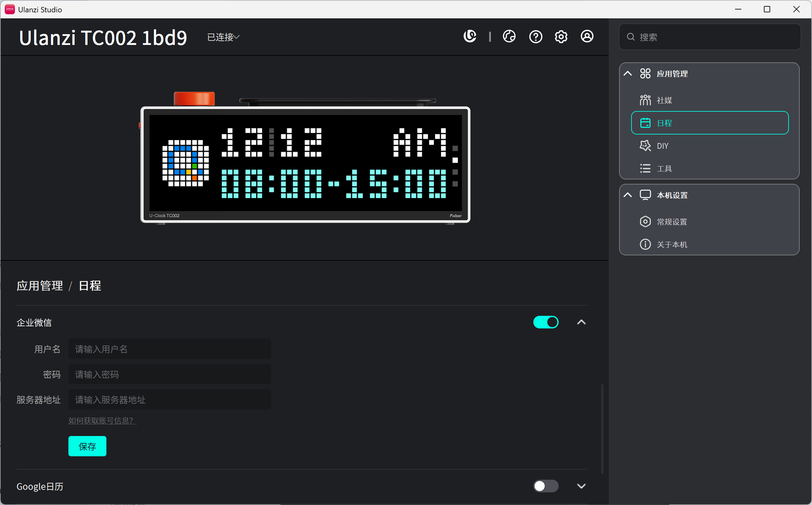The width and height of the screenshot is (812, 505).
Task: Select 社媒 in the sidebar
Action: tap(709, 100)
